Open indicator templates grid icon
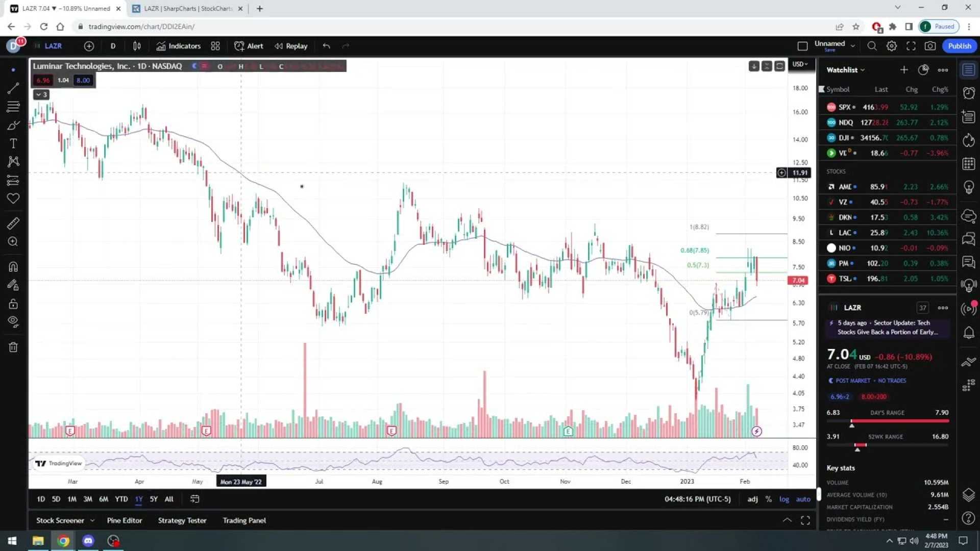The height and width of the screenshot is (551, 980). [215, 46]
